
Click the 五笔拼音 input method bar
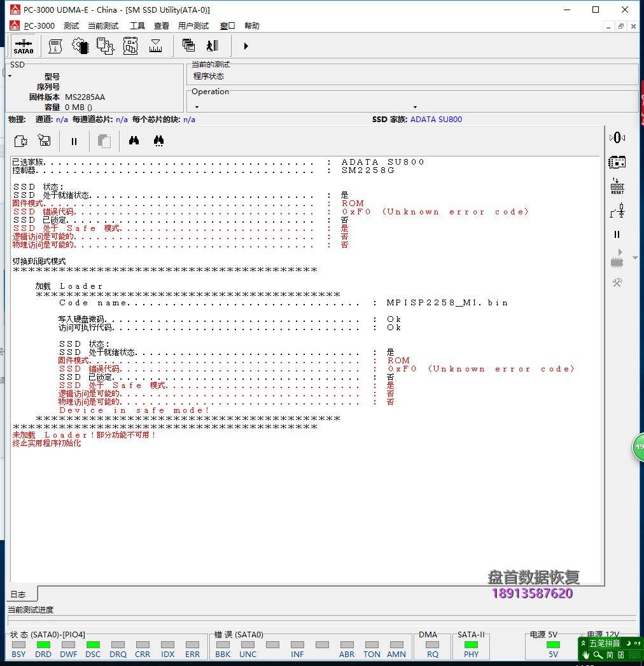click(603, 643)
